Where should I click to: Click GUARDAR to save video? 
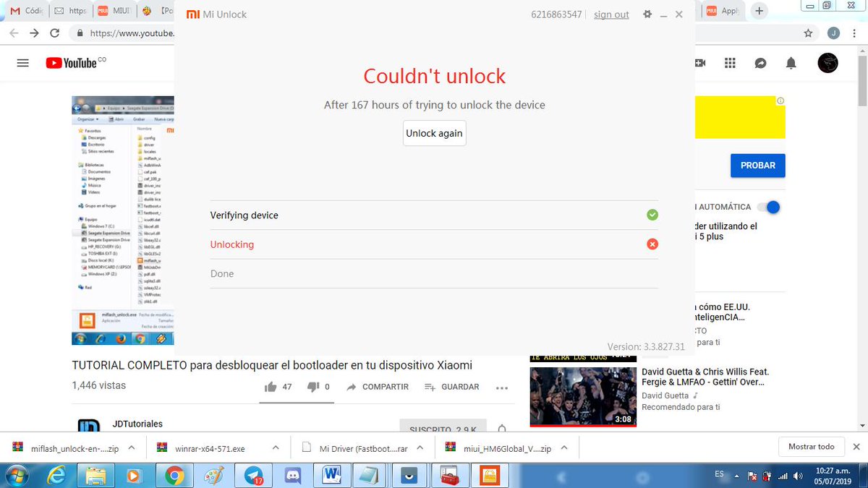[x=452, y=387]
